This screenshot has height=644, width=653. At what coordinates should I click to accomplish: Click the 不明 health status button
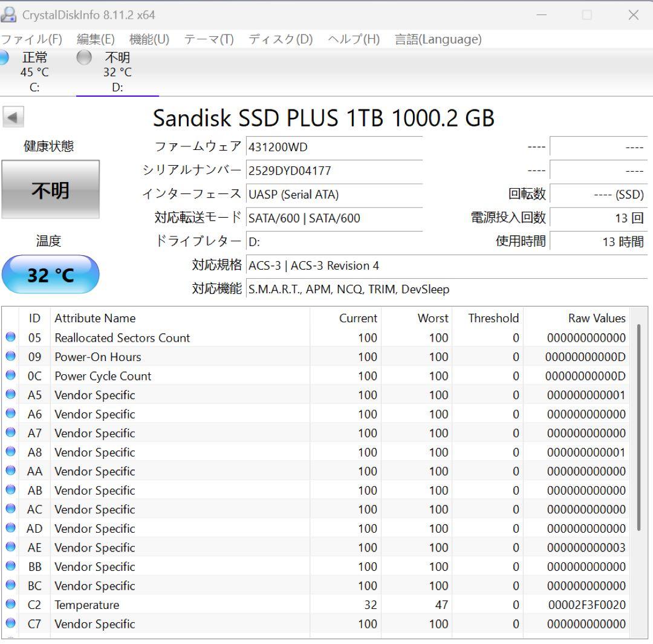coord(50,189)
